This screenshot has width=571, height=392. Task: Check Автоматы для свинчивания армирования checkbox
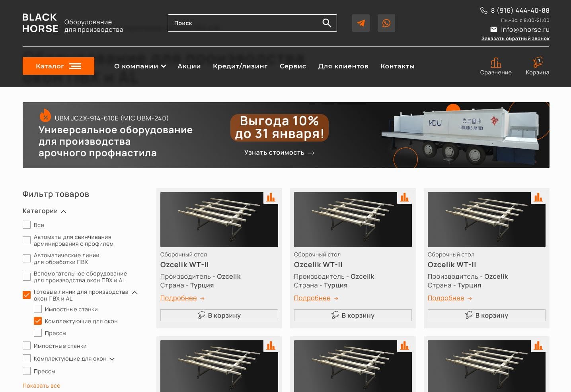pos(27,240)
